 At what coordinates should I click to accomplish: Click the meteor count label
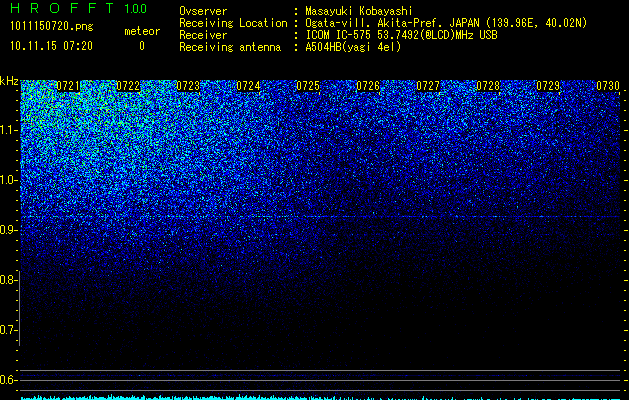[142, 31]
